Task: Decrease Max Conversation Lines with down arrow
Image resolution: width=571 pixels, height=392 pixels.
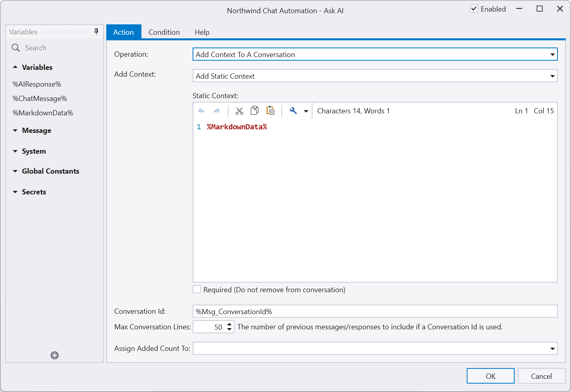Action: [229, 330]
